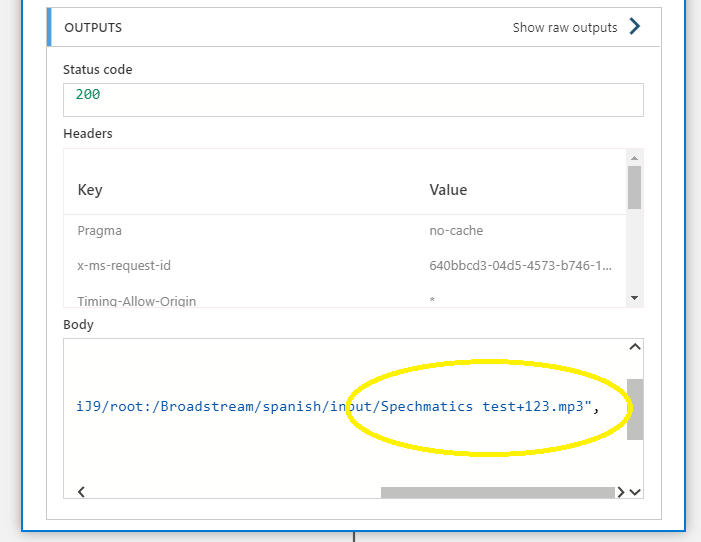Click the Body scroll right chevron
This screenshot has width=701, height=542.
(x=621, y=492)
